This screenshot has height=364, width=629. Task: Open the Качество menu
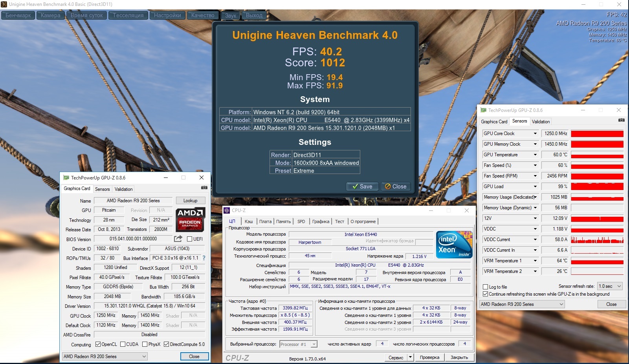[x=203, y=15]
